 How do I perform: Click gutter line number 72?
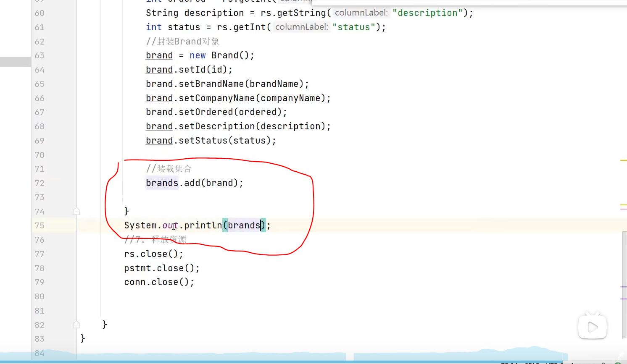40,183
